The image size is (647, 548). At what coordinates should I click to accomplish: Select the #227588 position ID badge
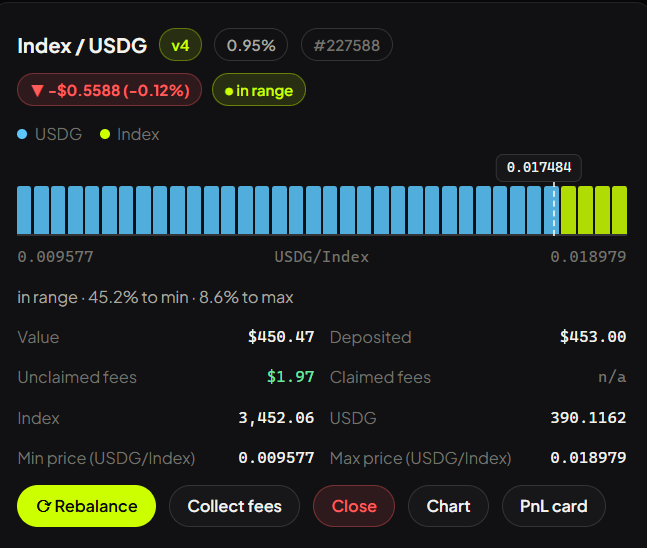click(347, 45)
